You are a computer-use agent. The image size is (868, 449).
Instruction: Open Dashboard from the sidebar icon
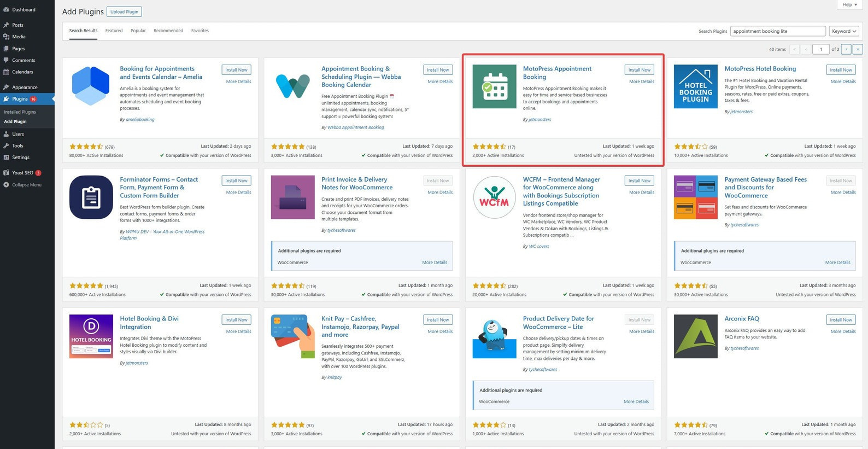[x=6, y=9]
